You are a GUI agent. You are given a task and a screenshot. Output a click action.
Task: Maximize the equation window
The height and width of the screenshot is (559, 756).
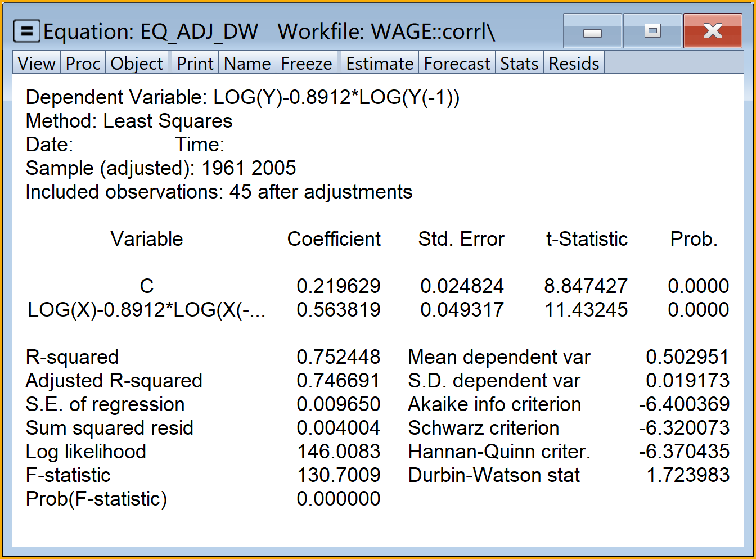pos(652,31)
